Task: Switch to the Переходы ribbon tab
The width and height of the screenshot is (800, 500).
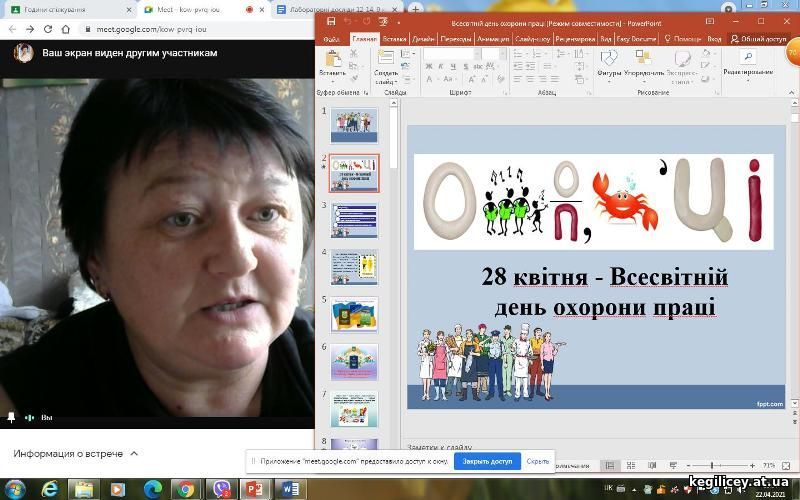Action: [x=456, y=39]
